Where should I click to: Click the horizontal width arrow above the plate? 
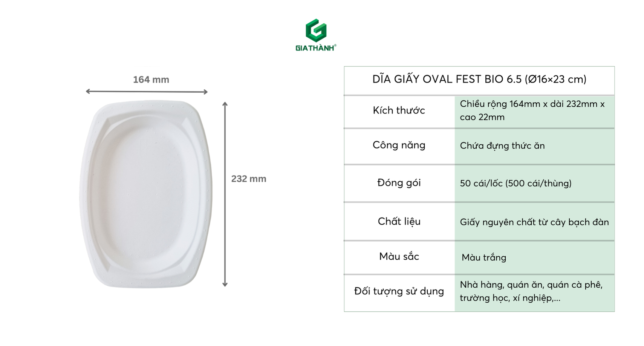tap(147, 92)
